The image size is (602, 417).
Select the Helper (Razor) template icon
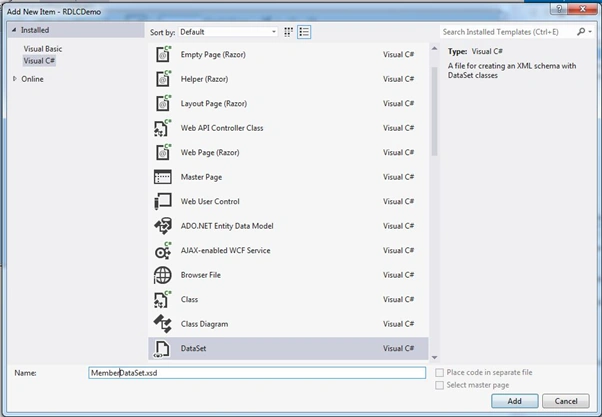[x=163, y=79]
